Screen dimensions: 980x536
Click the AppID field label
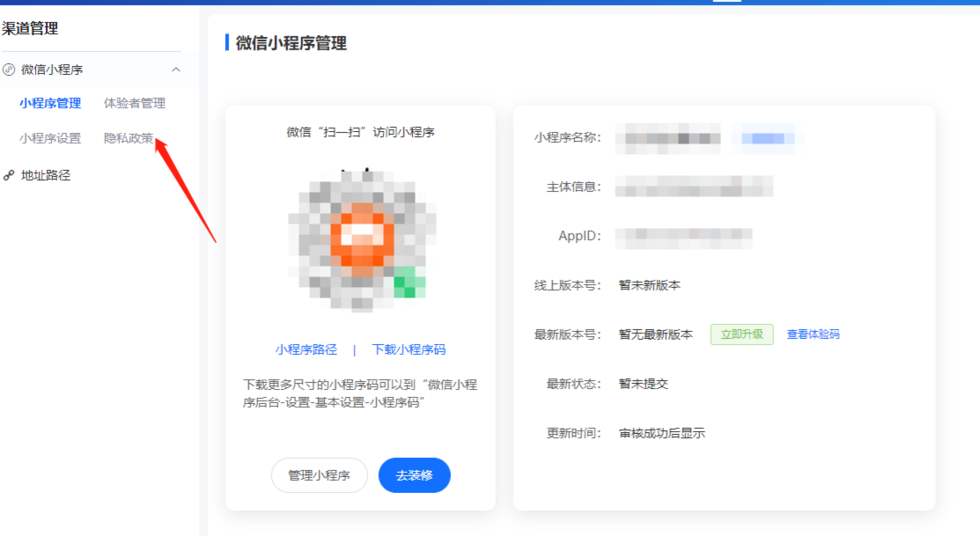click(579, 236)
